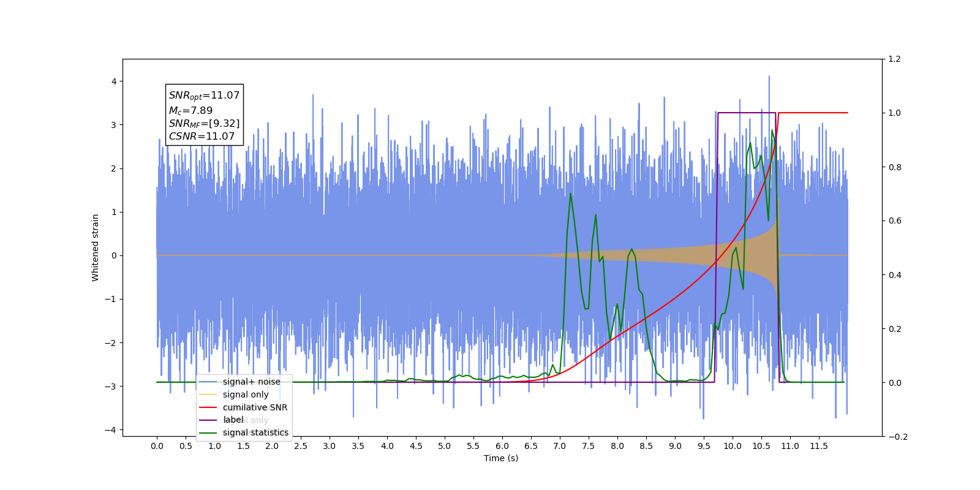Click the 1 tick on the strain axis
Viewport: 980px width, 490px height.
pos(113,212)
